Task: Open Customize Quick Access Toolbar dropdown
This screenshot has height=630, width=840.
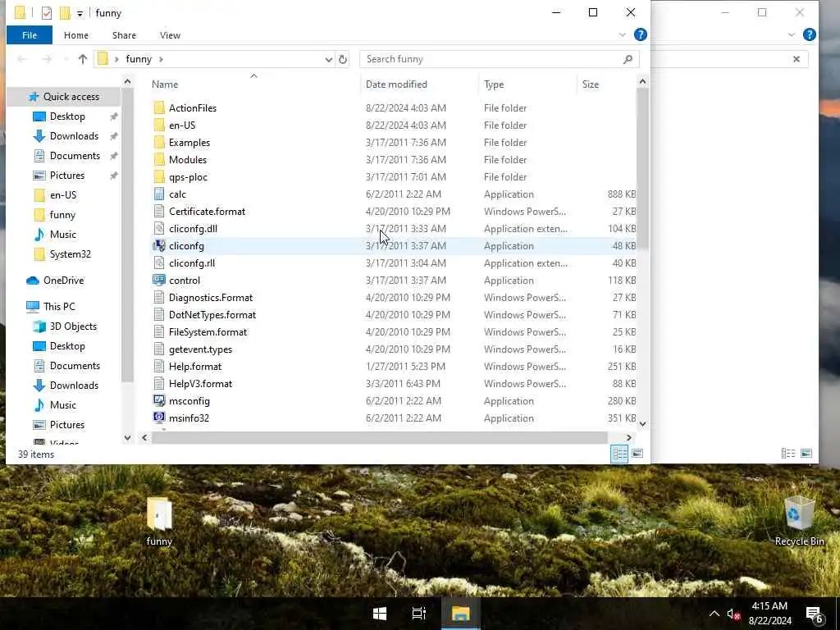Action: click(80, 13)
